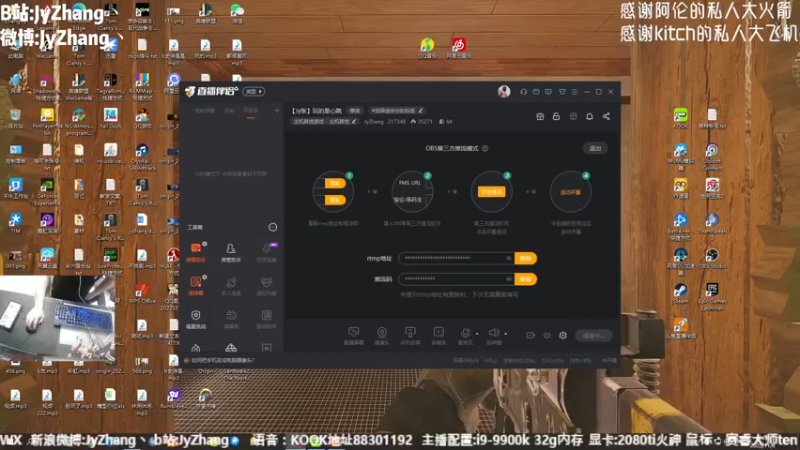Copy the second item in step 1 circle
Viewport: 800px width, 450px height.
[335, 200]
